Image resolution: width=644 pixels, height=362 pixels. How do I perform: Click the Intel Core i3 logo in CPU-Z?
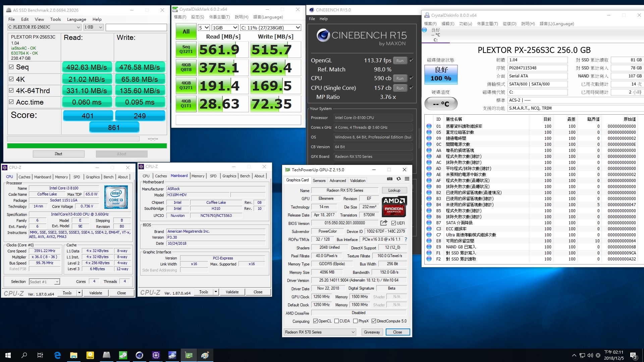(116, 197)
